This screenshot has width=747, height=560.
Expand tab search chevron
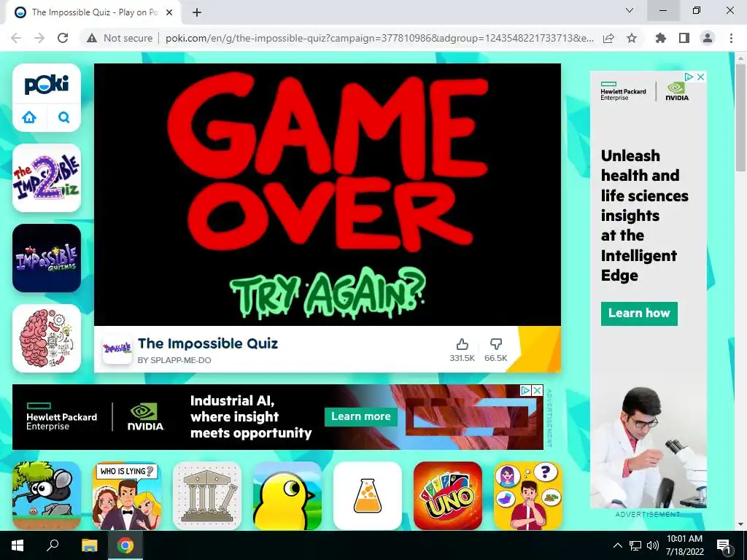pyautogui.click(x=630, y=10)
